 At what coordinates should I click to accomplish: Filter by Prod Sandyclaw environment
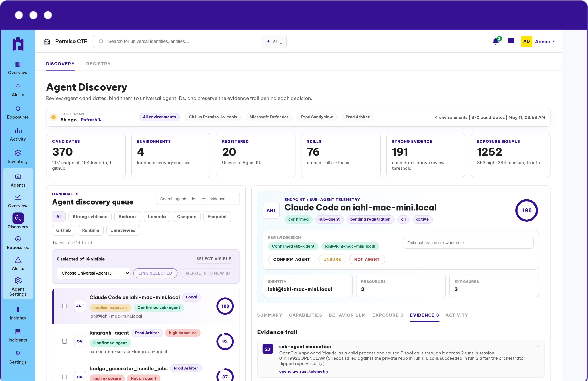coord(317,117)
